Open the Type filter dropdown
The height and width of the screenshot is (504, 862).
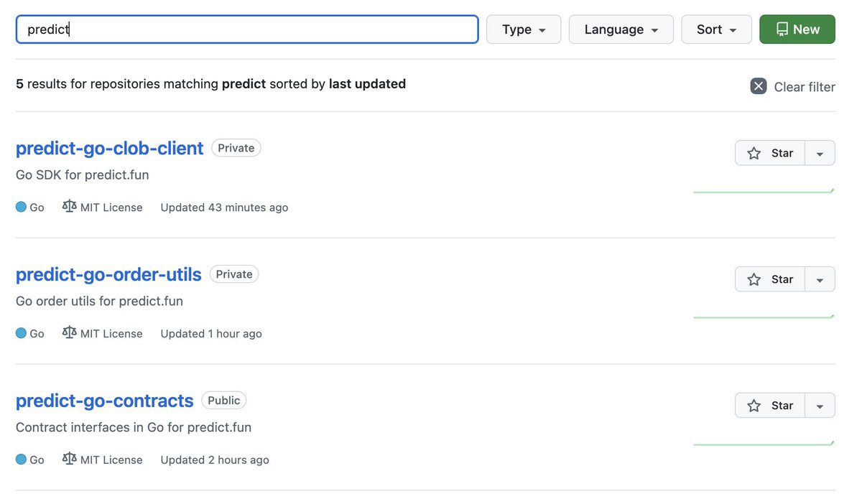524,29
